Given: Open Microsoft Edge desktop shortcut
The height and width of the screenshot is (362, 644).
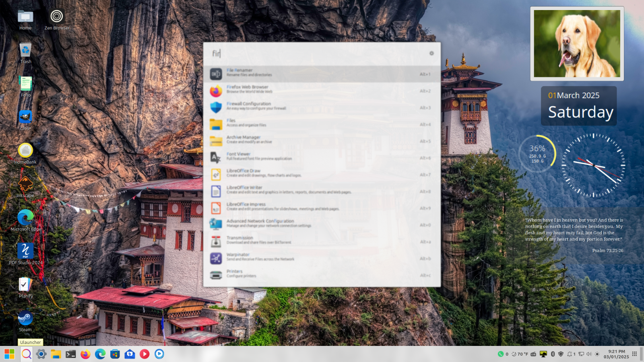Looking at the screenshot, I should point(25,221).
